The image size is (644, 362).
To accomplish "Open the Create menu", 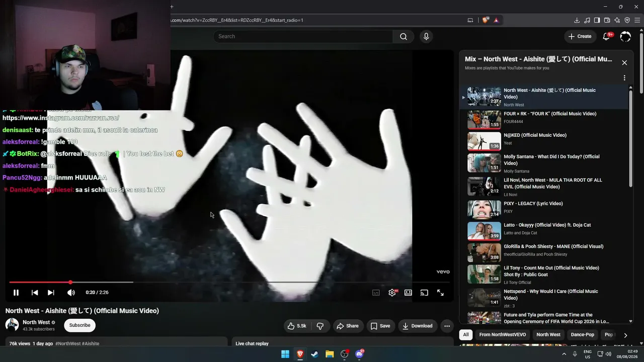I will (580, 36).
